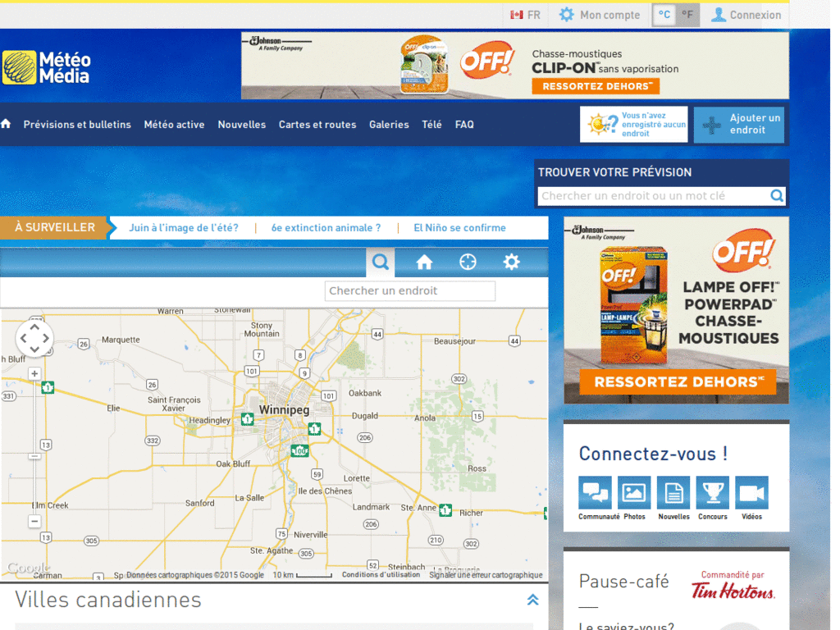
Task: Click the Connexion user icon
Action: 719,15
